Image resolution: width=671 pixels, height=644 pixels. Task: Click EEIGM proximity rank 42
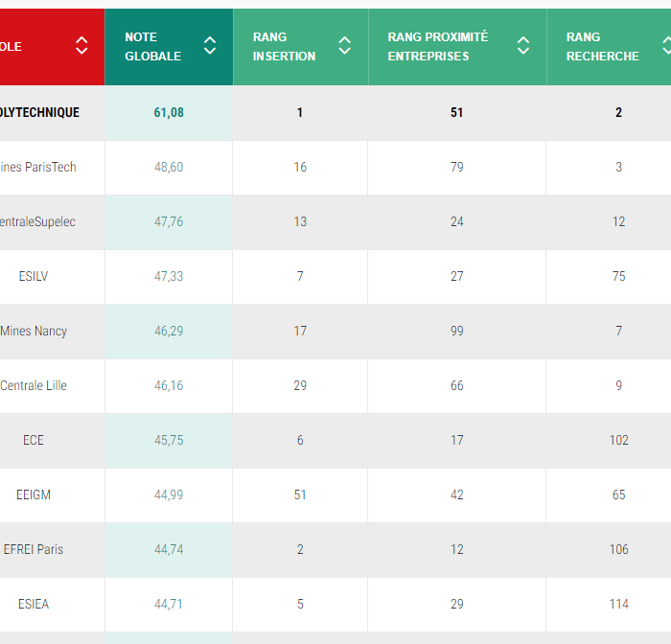point(456,495)
